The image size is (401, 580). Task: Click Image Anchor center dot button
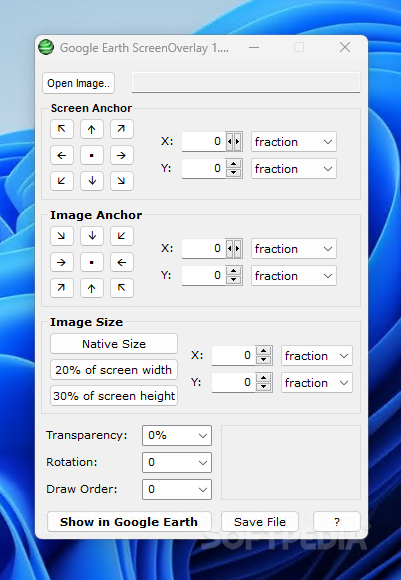pos(92,262)
